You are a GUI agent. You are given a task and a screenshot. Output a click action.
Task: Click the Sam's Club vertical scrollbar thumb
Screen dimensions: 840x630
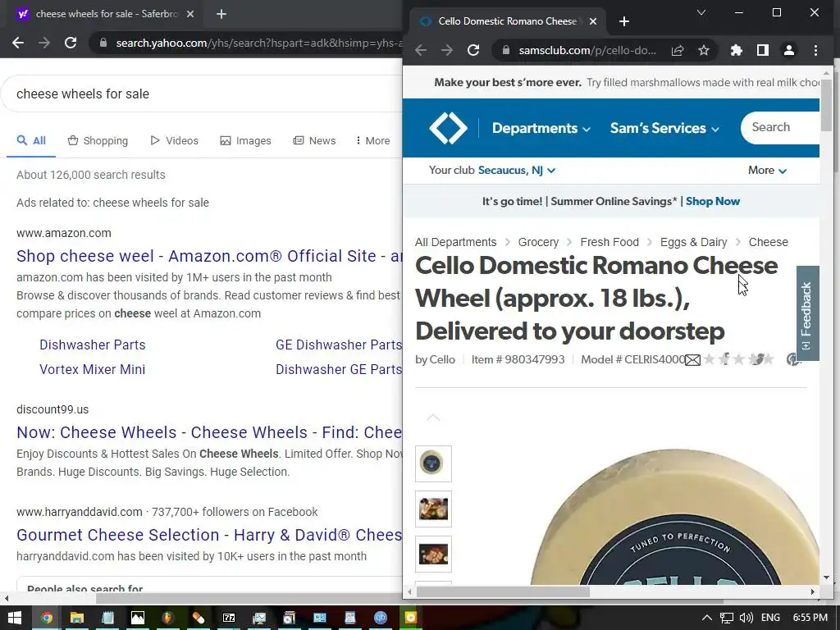[x=827, y=104]
